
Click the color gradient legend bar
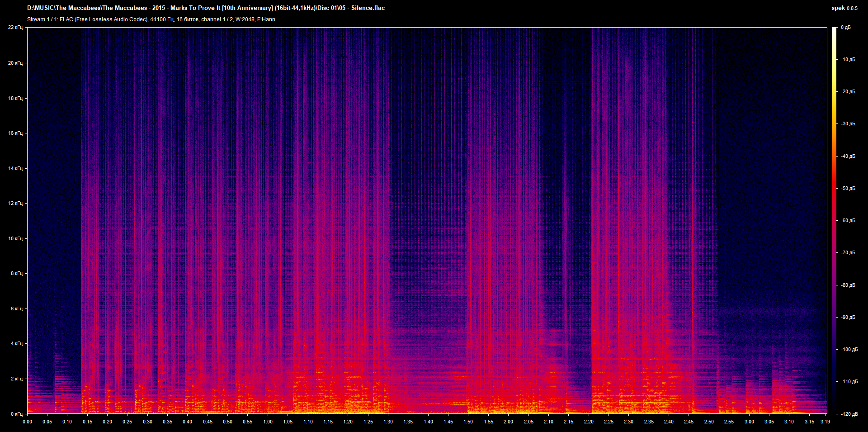pyautogui.click(x=834, y=220)
